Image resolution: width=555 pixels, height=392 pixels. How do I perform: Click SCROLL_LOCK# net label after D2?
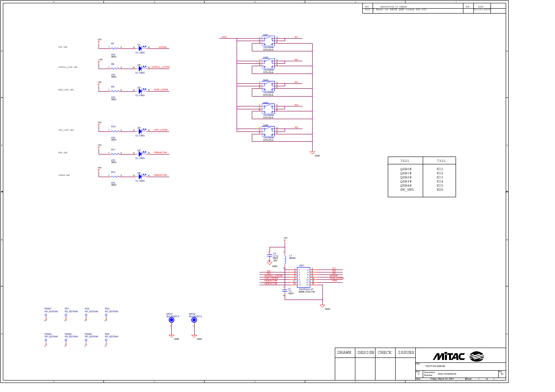click(160, 67)
